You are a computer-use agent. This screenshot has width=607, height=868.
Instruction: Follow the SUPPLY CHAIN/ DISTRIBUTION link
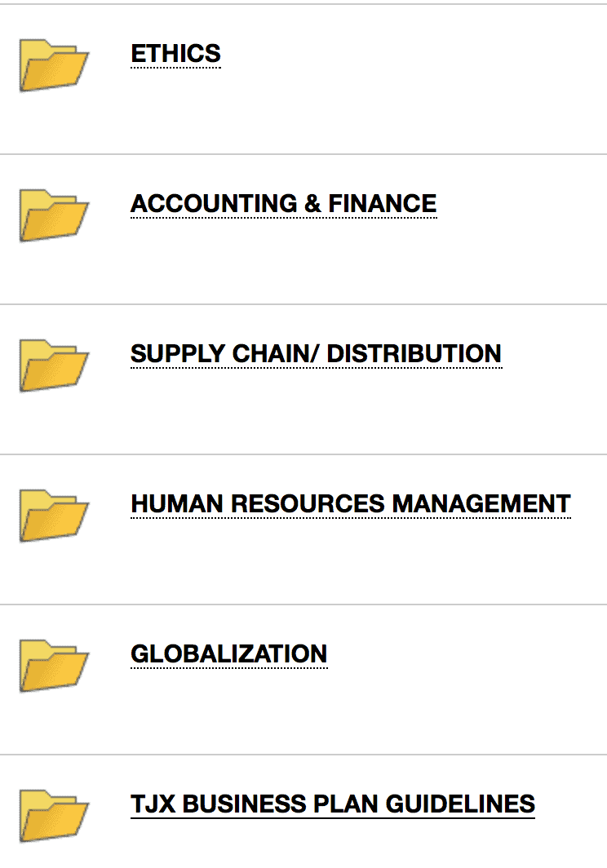[316, 354]
